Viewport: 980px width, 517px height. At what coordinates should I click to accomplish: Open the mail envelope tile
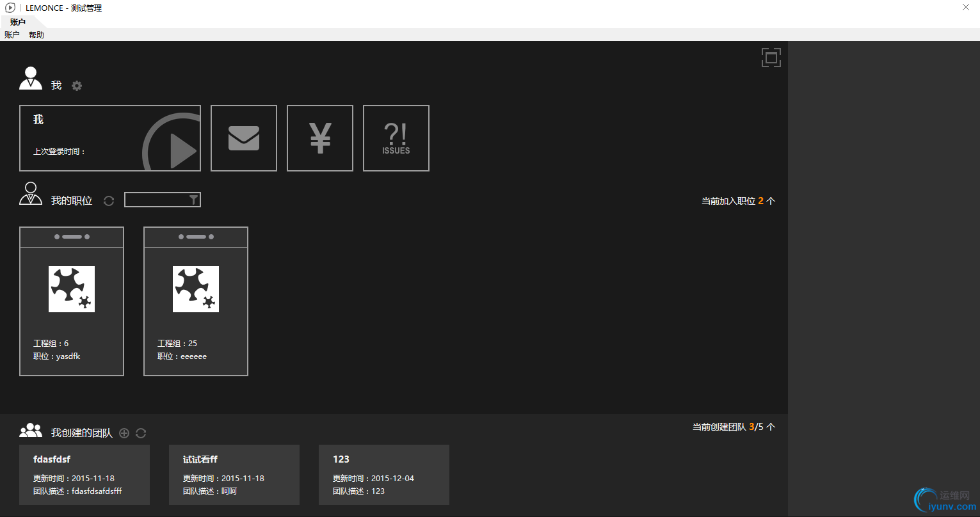click(244, 138)
